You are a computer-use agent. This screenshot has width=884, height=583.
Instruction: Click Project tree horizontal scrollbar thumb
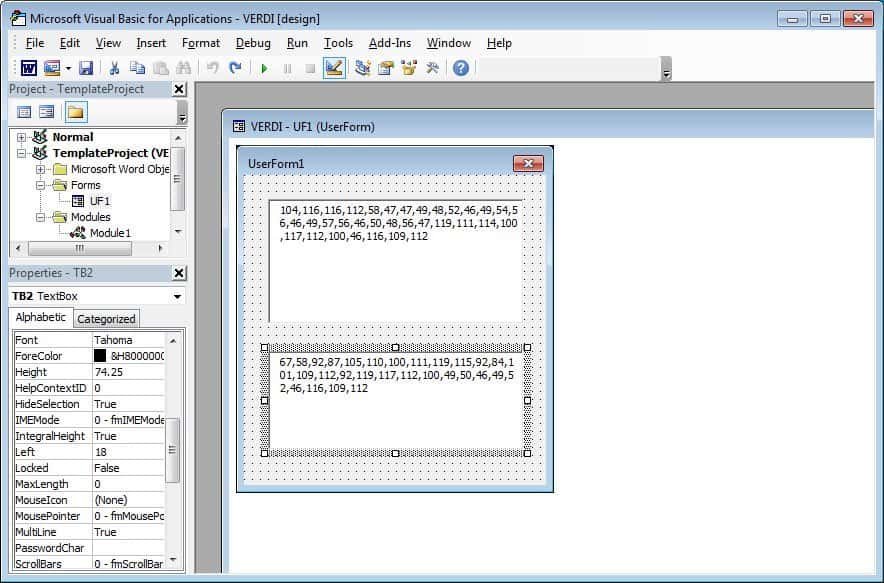[x=79, y=248]
